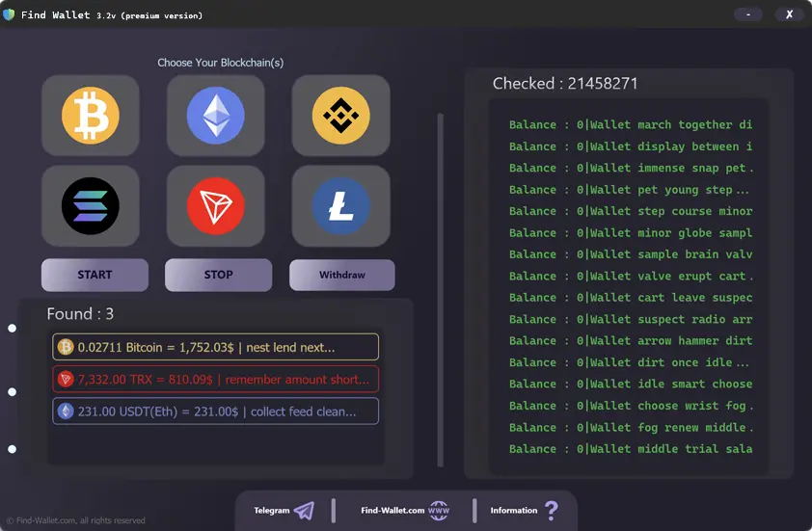
Task: Toggle the bottom white dot indicator
Action: pos(12,449)
